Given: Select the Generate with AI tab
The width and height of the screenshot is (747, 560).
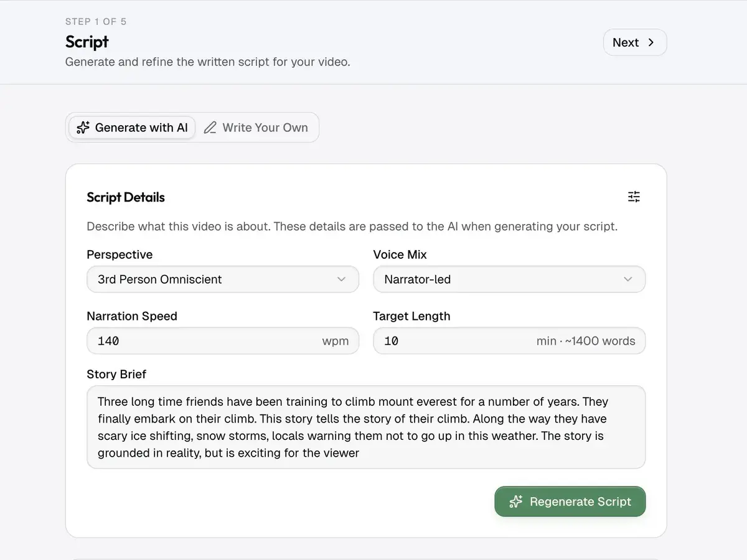Looking at the screenshot, I should (132, 128).
